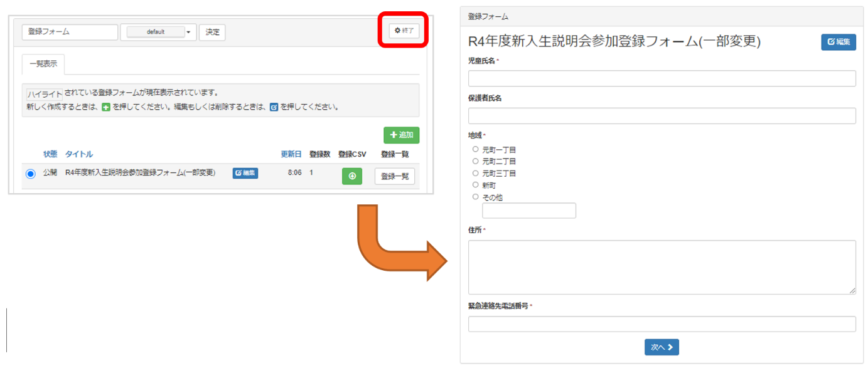This screenshot has width=868, height=368.
Task: Sort by the タイトル column header
Action: click(79, 154)
